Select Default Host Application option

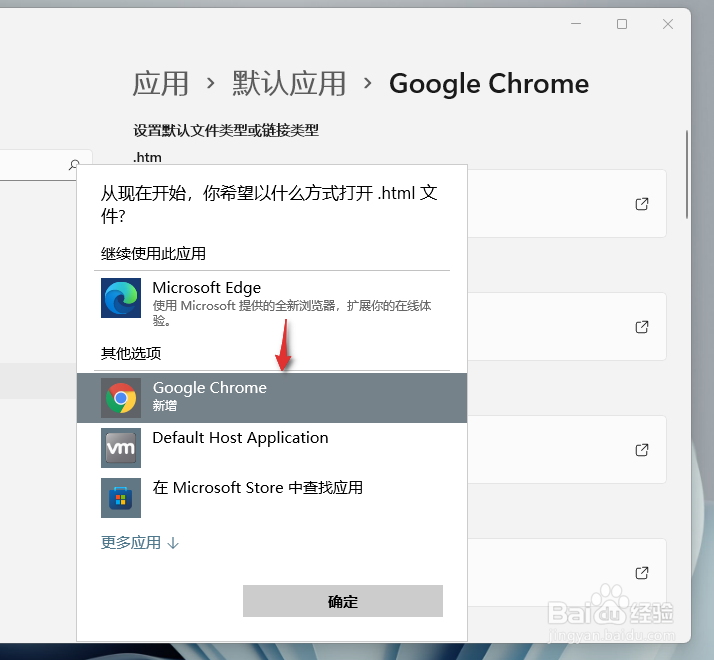(272, 447)
